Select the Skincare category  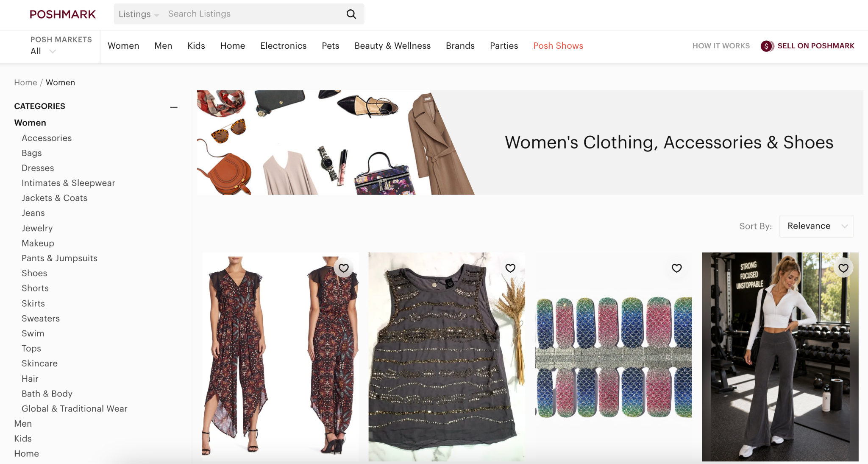39,363
